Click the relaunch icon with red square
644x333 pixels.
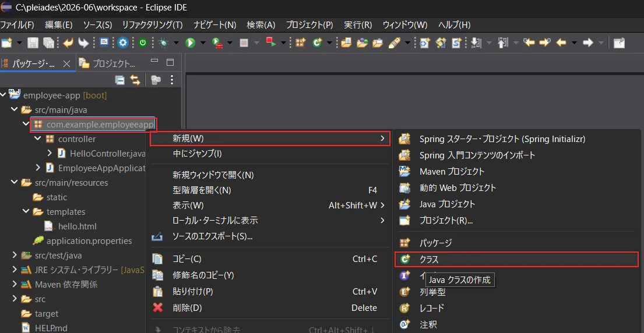click(270, 42)
